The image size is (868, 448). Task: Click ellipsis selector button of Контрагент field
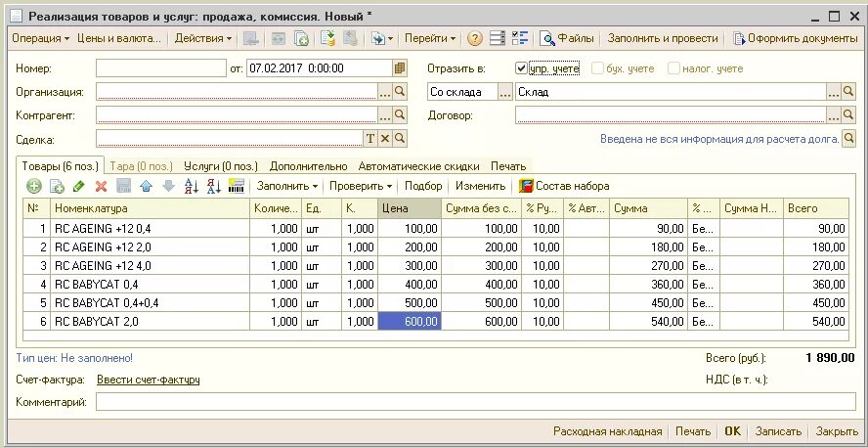point(385,115)
